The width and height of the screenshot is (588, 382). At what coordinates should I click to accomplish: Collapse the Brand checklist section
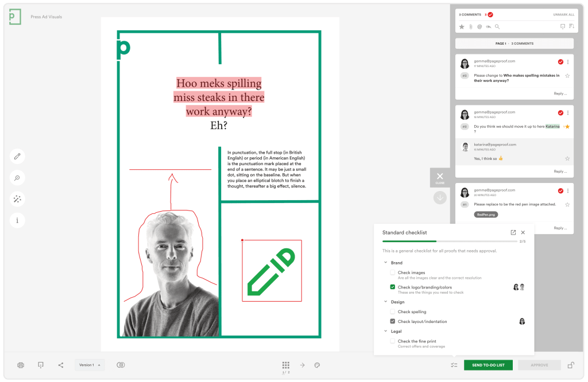click(385, 263)
